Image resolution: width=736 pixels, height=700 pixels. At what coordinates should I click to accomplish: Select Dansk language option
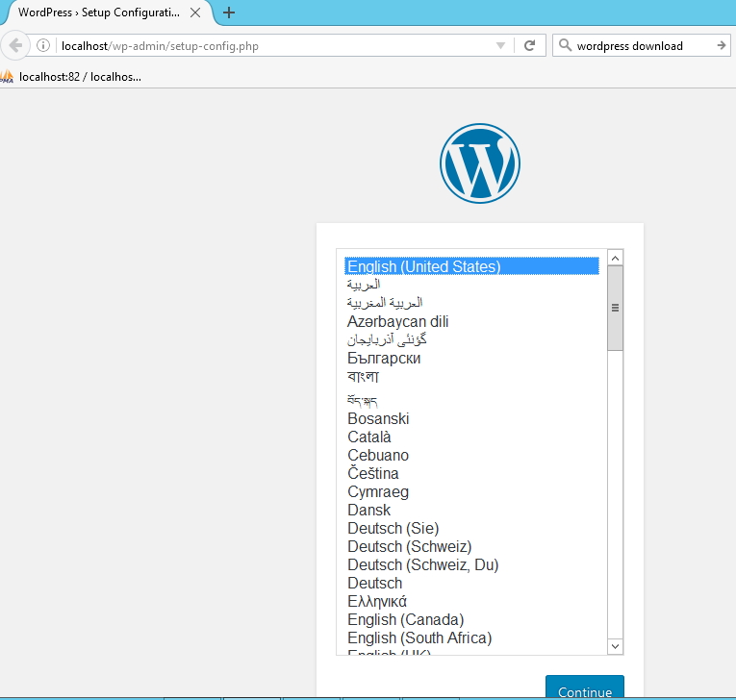click(x=471, y=510)
